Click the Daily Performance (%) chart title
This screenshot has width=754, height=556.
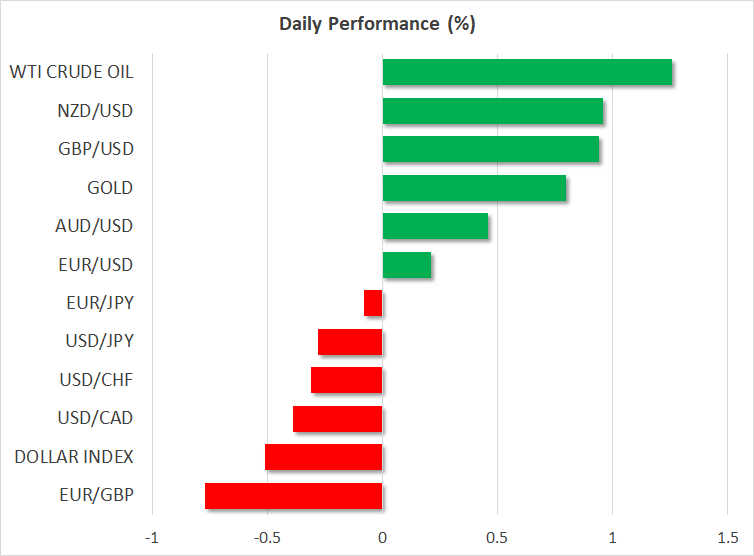tap(377, 24)
